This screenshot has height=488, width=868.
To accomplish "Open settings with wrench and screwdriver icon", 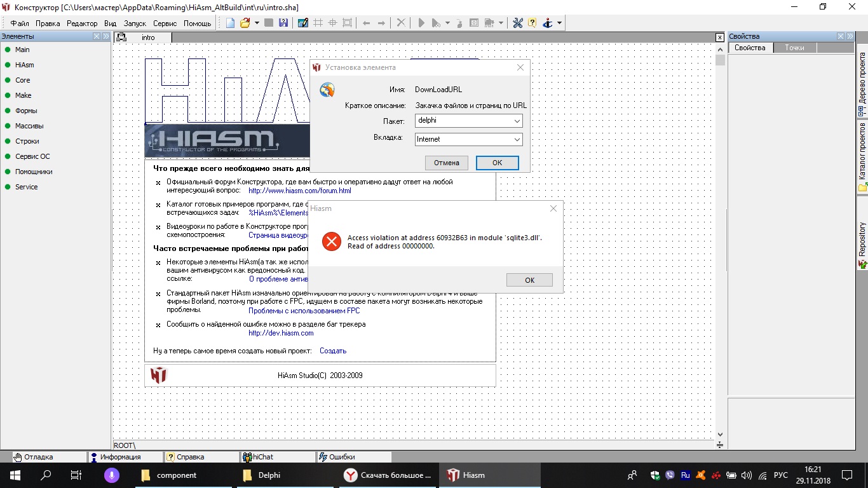I will [517, 23].
